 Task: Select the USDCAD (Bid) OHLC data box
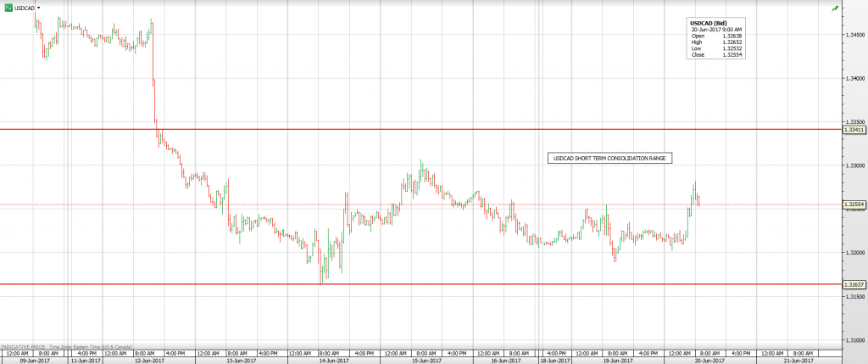coord(715,39)
